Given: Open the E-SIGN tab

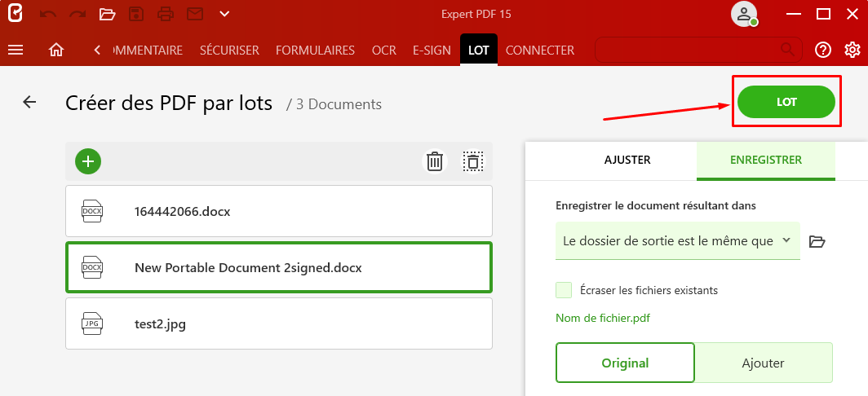Looking at the screenshot, I should click(432, 51).
